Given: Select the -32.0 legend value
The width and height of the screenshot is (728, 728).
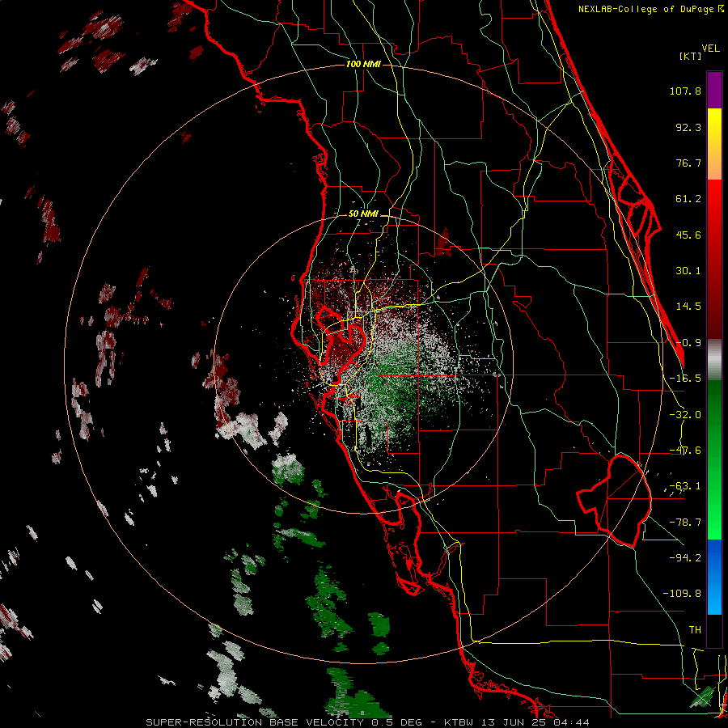Looking at the screenshot, I should (x=685, y=415).
